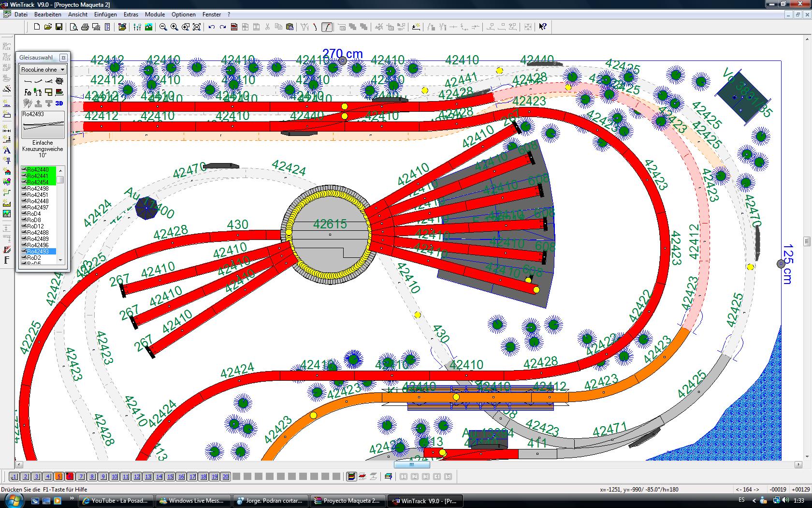Open an existing file from toolbar
The height and width of the screenshot is (508, 812).
[48, 27]
